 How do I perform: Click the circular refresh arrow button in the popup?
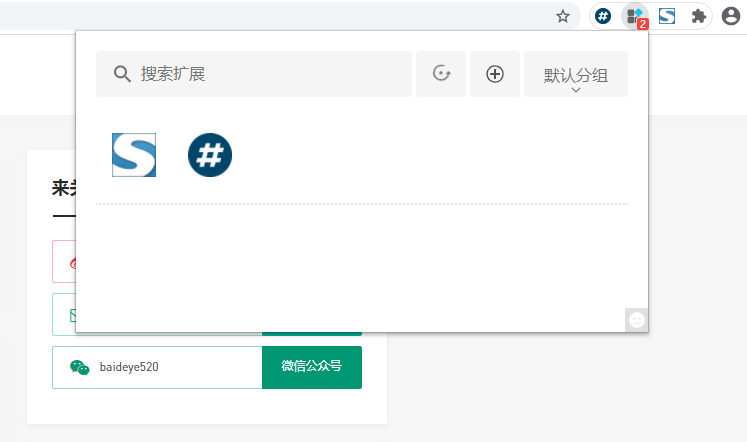[x=441, y=74]
